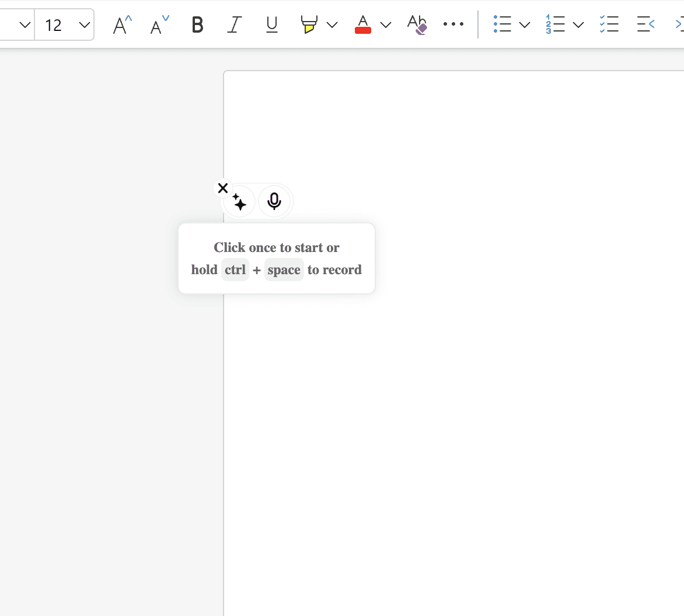Insert a numbered list

tap(556, 24)
